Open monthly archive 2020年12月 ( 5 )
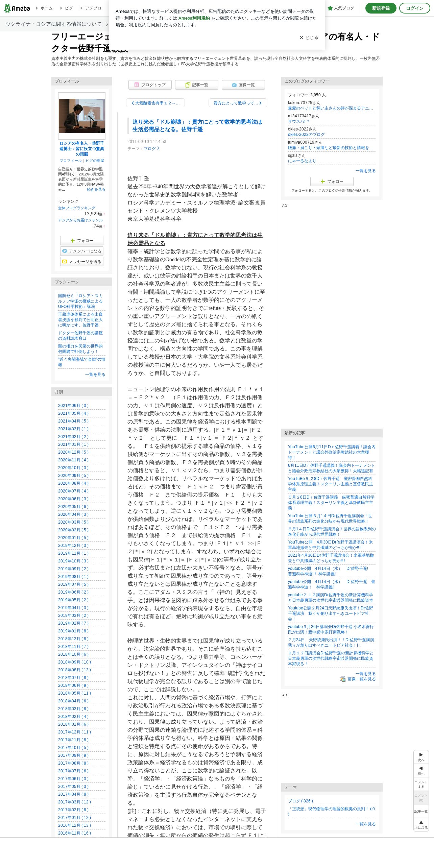Viewport: 434px width, 868px height. click(73, 452)
